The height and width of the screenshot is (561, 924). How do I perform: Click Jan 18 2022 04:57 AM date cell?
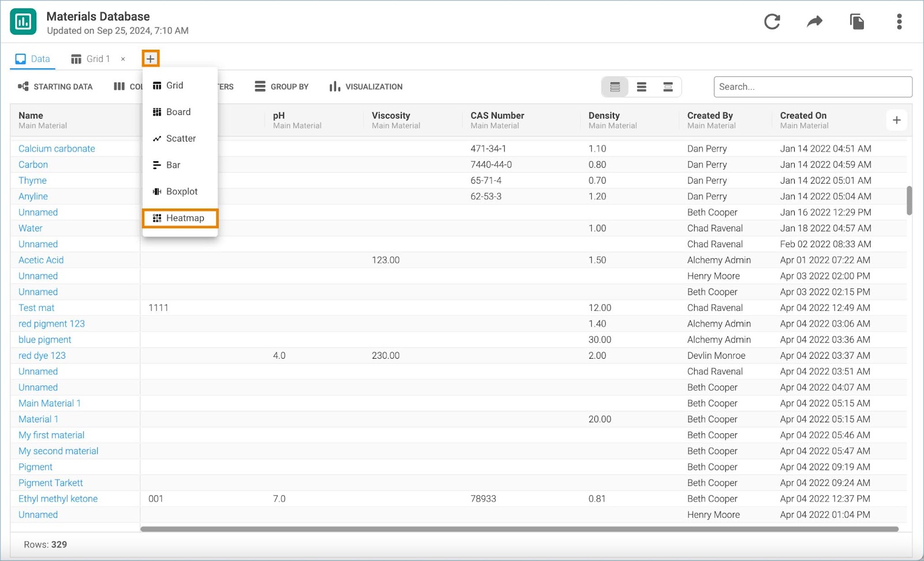pyautogui.click(x=825, y=228)
